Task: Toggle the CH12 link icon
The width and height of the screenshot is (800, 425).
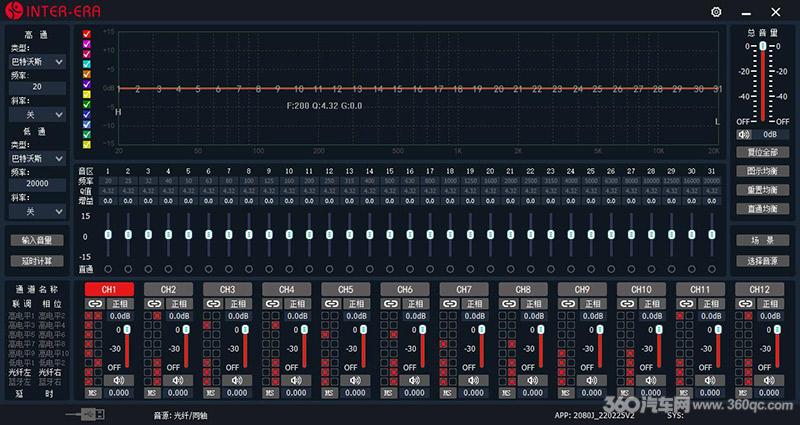Action: pyautogui.click(x=745, y=304)
